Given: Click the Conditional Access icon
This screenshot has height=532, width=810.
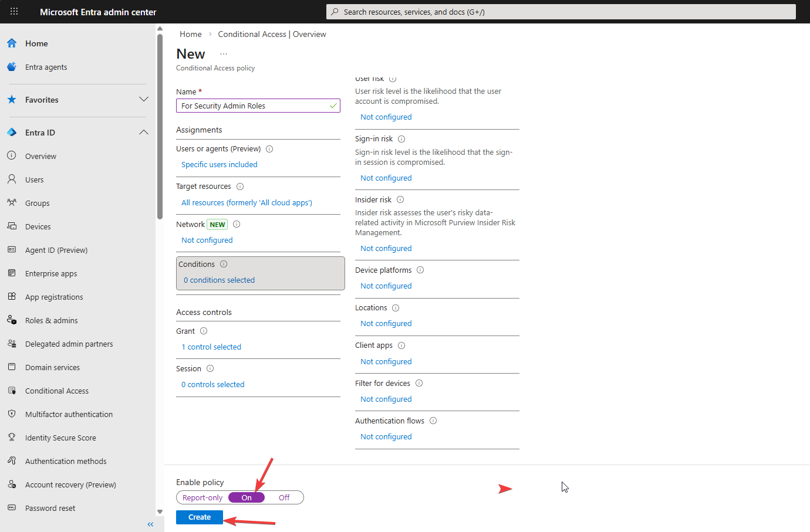Looking at the screenshot, I should click(12, 390).
